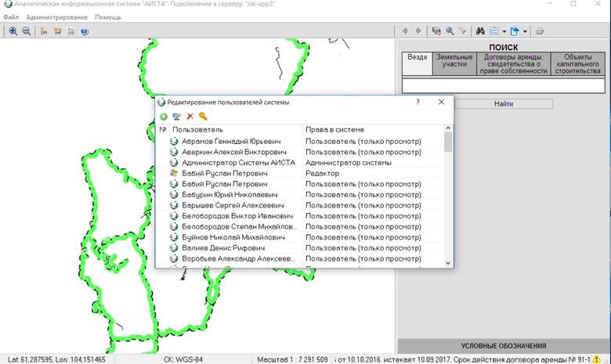The height and width of the screenshot is (364, 611).
Task: Click the edit user icon in dialog
Action: click(177, 117)
